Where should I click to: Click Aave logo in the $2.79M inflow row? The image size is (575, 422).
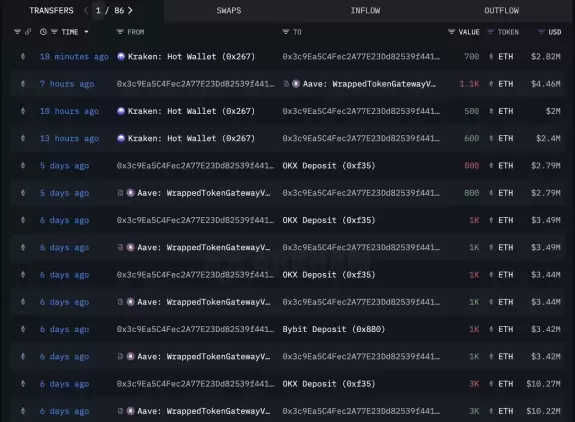point(131,193)
